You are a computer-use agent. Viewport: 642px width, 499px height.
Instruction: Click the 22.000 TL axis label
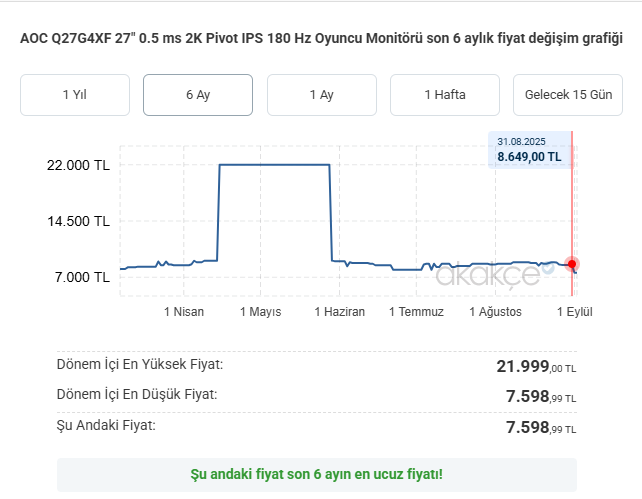pos(78,165)
